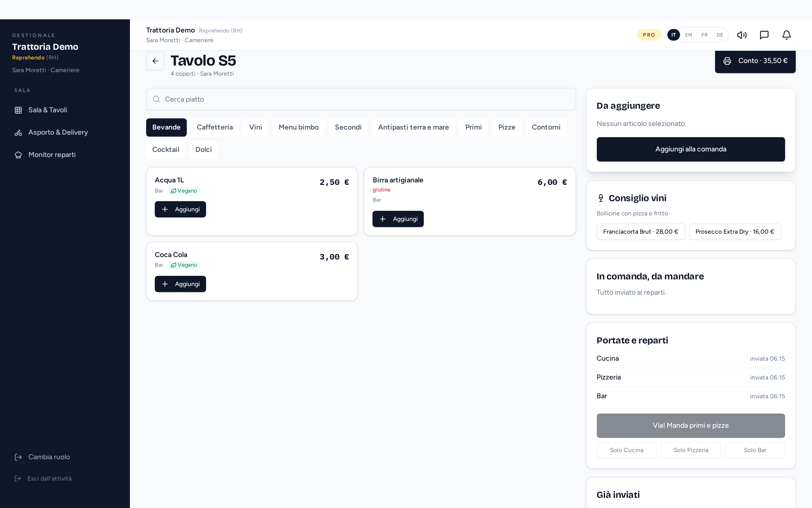Open Monitor reparti in sidebar
Image resolution: width=812 pixels, height=508 pixels.
point(65,155)
